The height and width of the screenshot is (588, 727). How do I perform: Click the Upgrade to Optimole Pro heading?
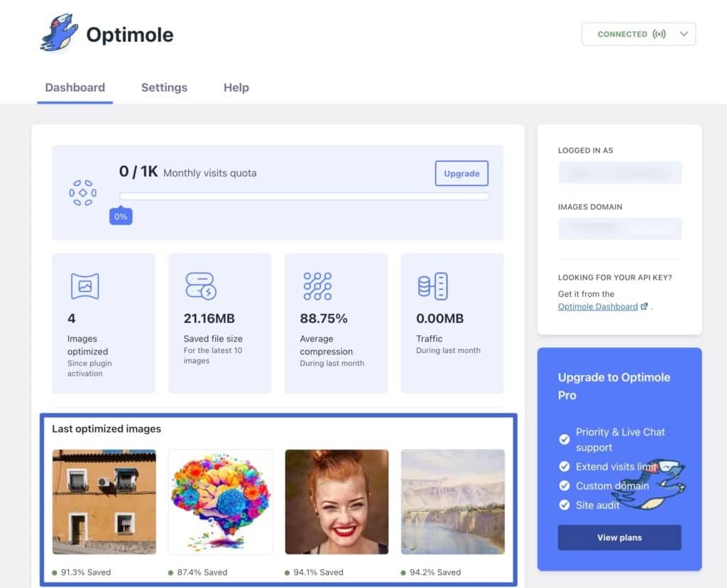pos(614,386)
